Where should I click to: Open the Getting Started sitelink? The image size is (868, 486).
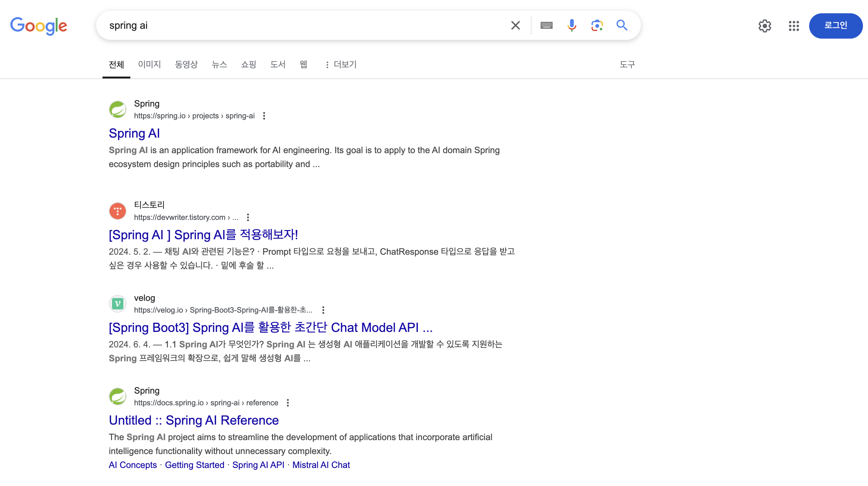[195, 465]
